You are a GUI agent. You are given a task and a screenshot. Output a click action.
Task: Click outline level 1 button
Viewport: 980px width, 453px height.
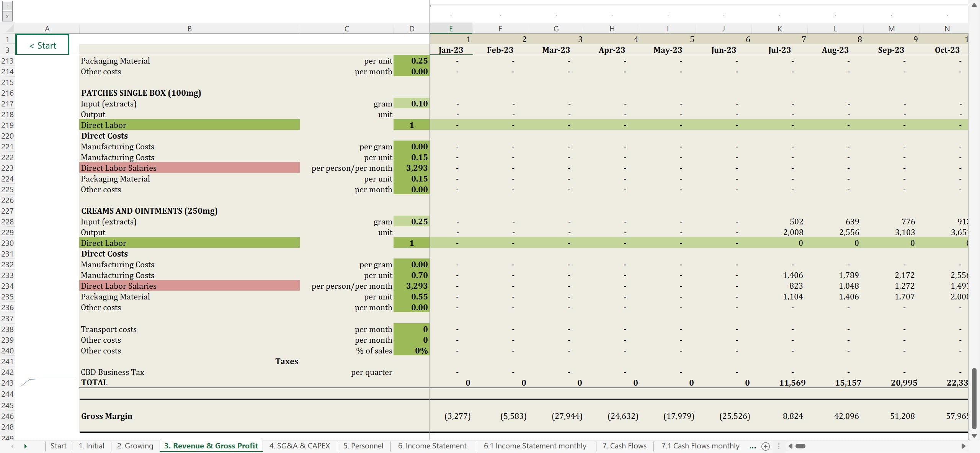(x=7, y=6)
